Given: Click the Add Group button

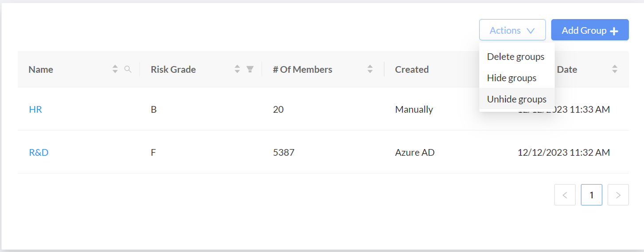Looking at the screenshot, I should click(589, 30).
